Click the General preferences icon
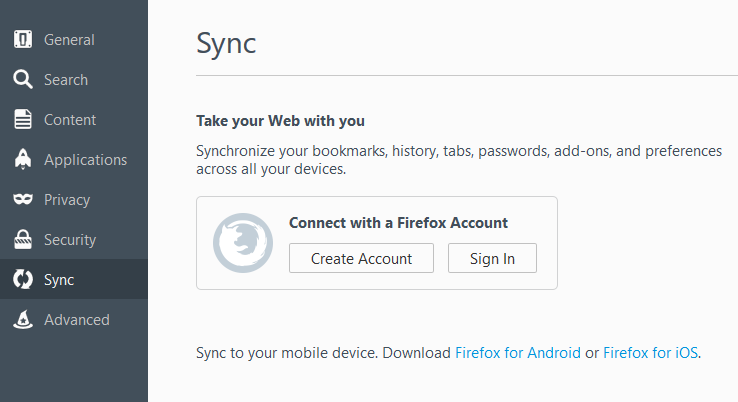The width and height of the screenshot is (738, 402). point(23,40)
